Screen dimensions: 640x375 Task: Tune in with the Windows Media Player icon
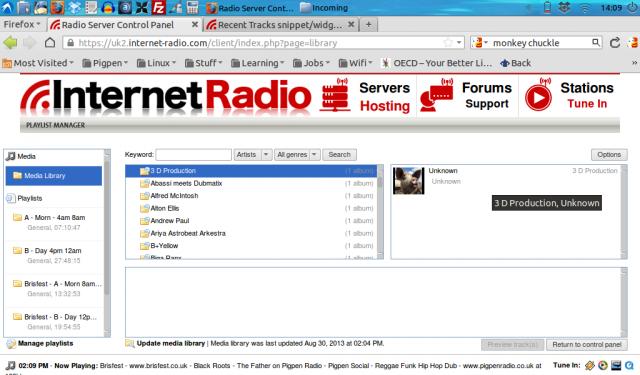[x=603, y=365]
